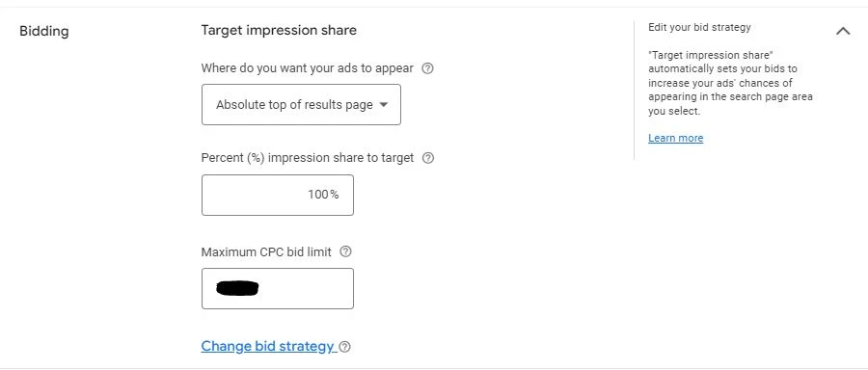Click the Edit your bid strategy heading
The width and height of the screenshot is (868, 370).
coord(699,27)
